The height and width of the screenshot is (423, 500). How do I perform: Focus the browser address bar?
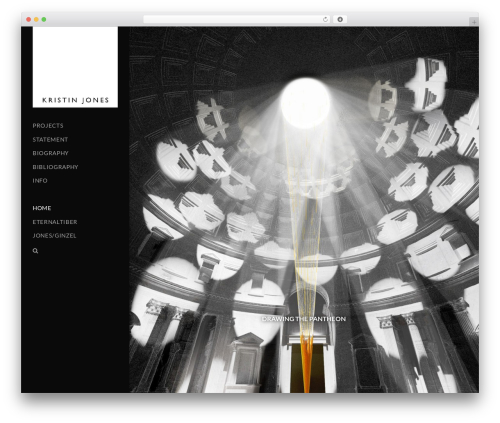click(232, 20)
